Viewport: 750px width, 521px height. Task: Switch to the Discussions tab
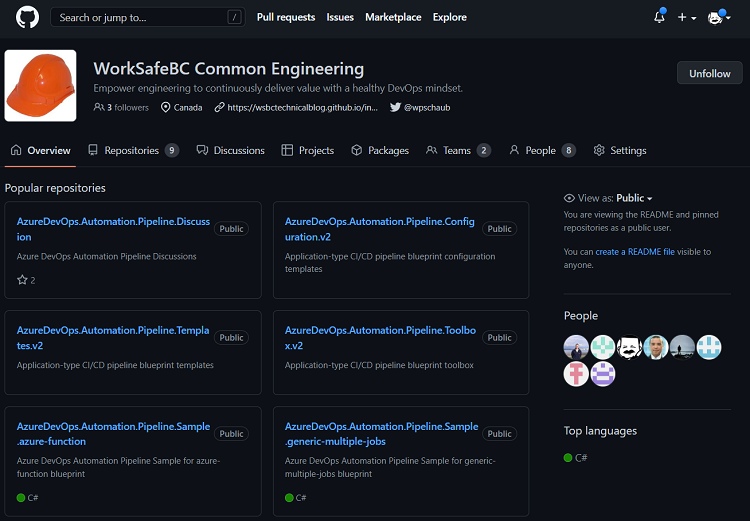pyautogui.click(x=231, y=150)
